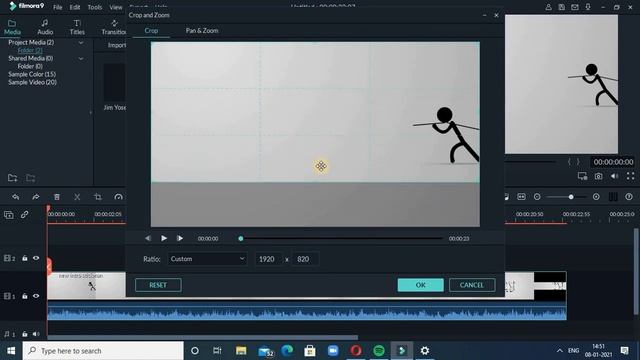Step to next frame in crop preview
This screenshot has height=360, width=640.
(180, 238)
